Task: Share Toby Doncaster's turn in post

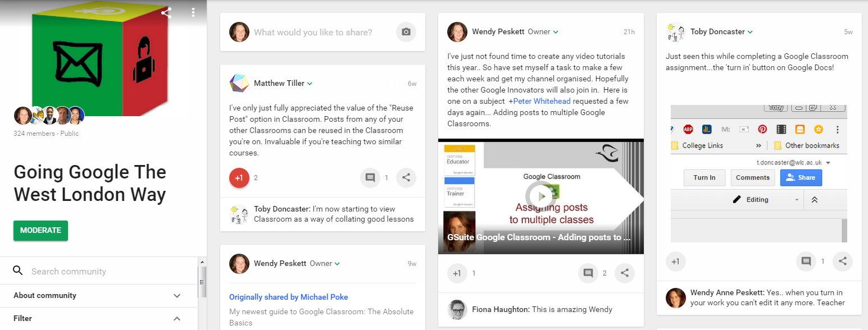Action: [x=843, y=261]
